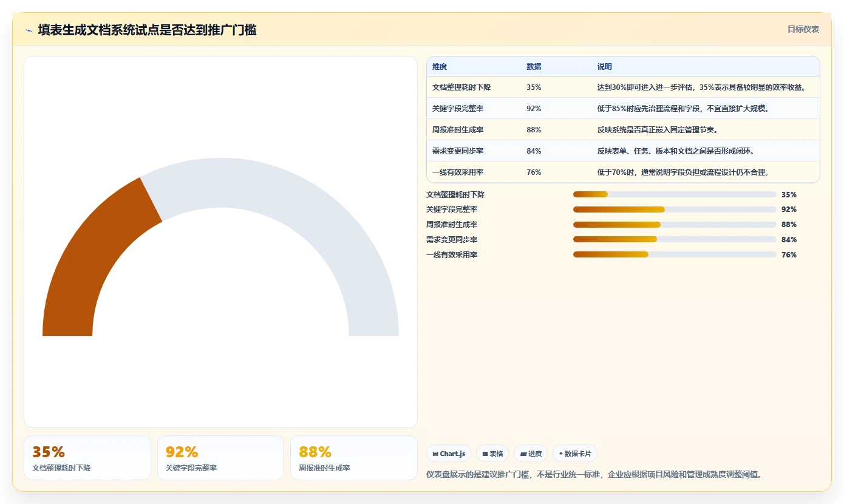Image resolution: width=844 pixels, height=504 pixels.
Task: Click the 说明 column header
Action: coord(605,67)
